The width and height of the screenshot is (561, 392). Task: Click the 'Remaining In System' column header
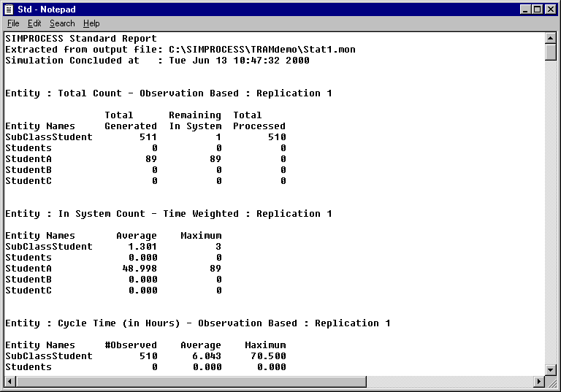[x=195, y=120]
